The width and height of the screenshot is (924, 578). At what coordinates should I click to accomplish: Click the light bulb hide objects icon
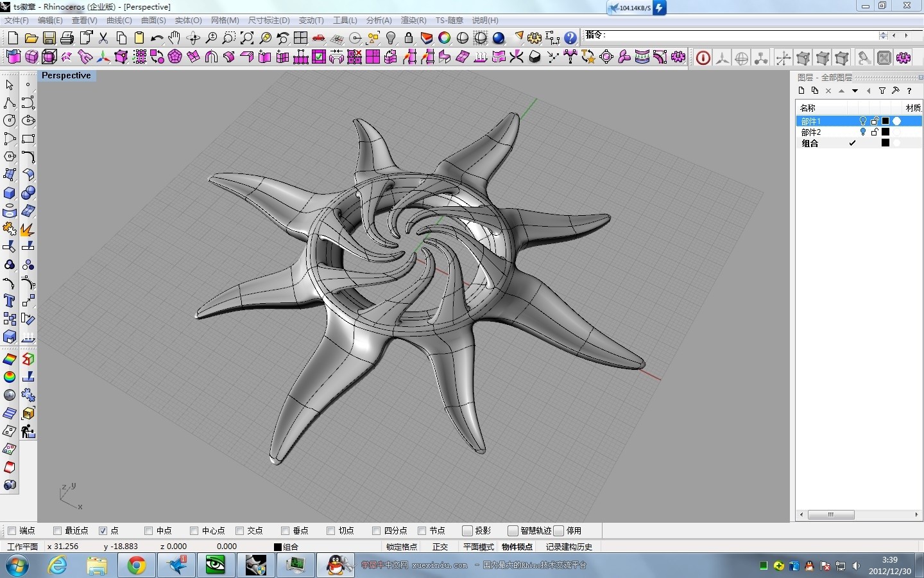(391, 38)
